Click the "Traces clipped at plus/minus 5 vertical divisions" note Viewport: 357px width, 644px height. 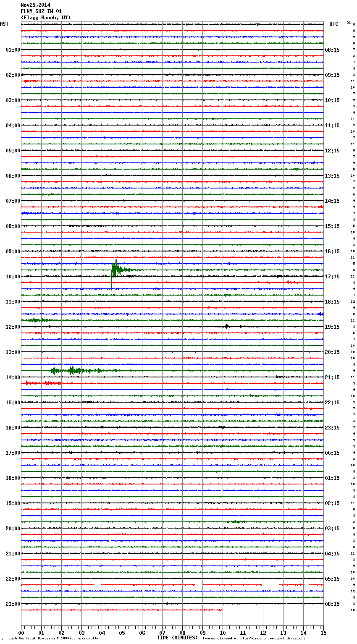254,639
